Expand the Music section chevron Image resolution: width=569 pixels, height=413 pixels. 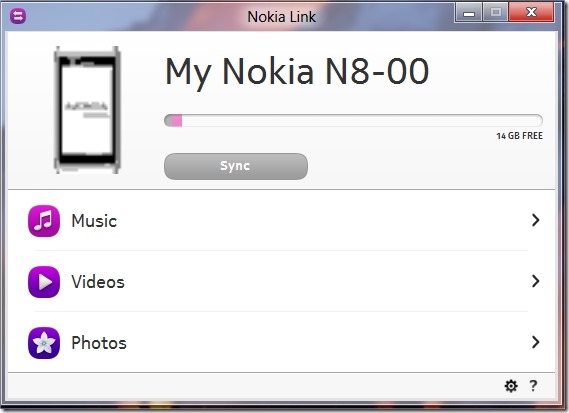click(536, 220)
